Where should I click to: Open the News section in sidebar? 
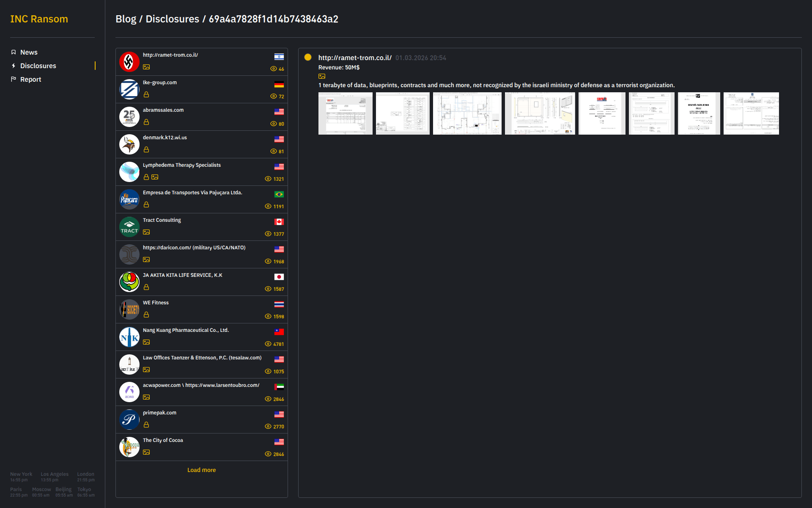[29, 52]
